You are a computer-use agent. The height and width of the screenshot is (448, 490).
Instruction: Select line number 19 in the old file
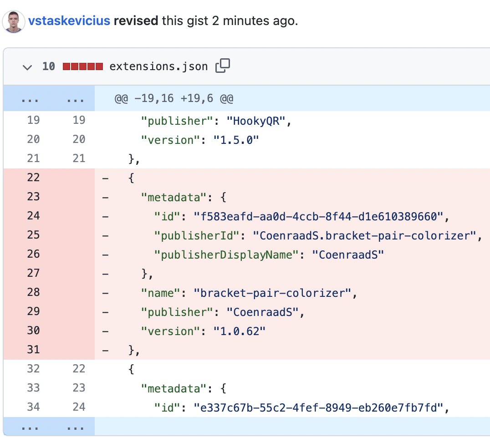[33, 120]
